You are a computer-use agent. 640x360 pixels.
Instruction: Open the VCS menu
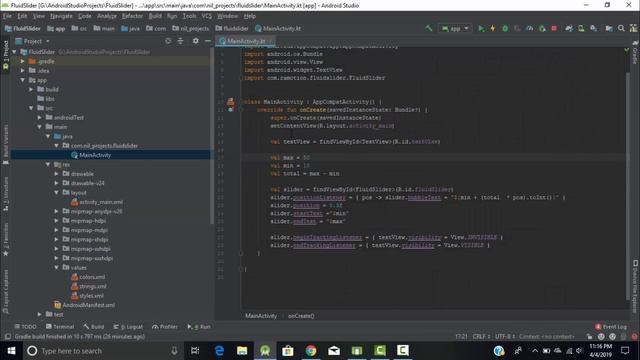click(207, 16)
